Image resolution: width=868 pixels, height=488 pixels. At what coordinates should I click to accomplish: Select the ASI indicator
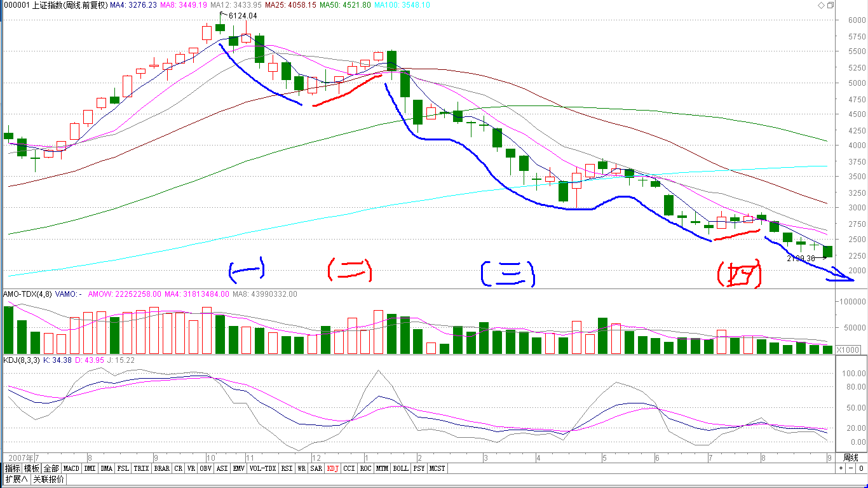[x=222, y=468]
